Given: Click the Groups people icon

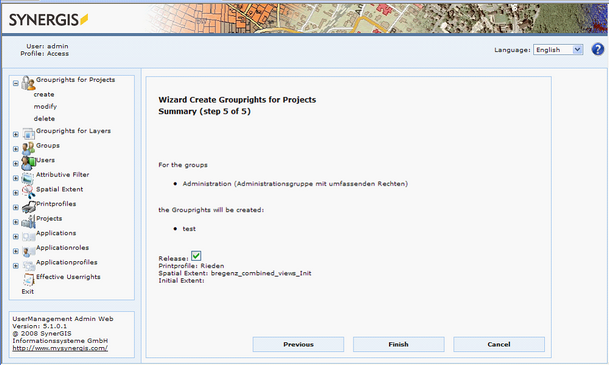Looking at the screenshot, I should (x=28, y=148).
